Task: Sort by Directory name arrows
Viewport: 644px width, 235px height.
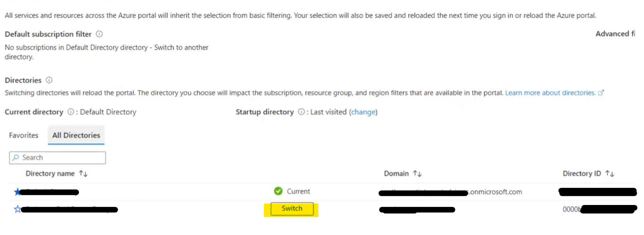Action: point(83,174)
